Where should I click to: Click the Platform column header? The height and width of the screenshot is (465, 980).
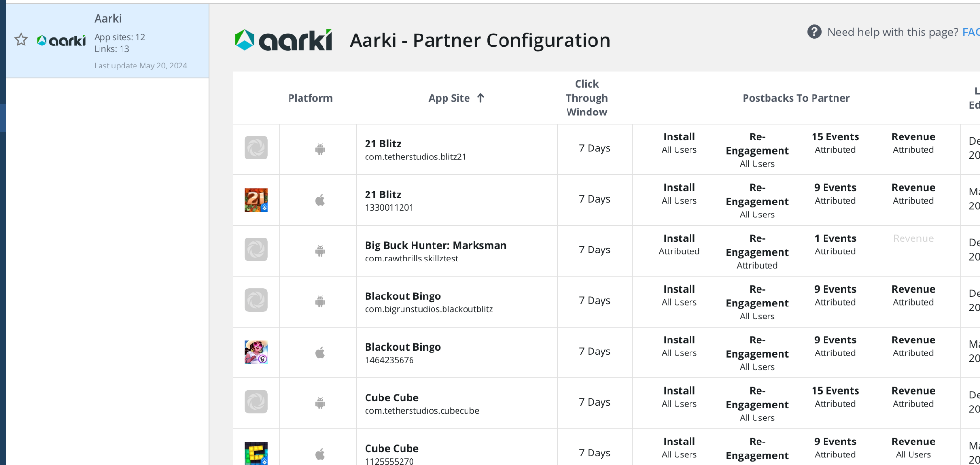tap(310, 98)
